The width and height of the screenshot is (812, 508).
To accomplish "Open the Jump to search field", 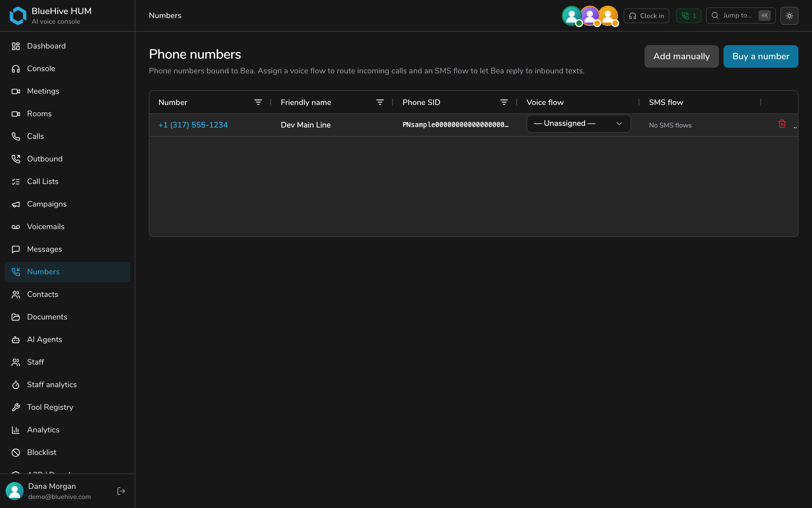I will coord(741,16).
